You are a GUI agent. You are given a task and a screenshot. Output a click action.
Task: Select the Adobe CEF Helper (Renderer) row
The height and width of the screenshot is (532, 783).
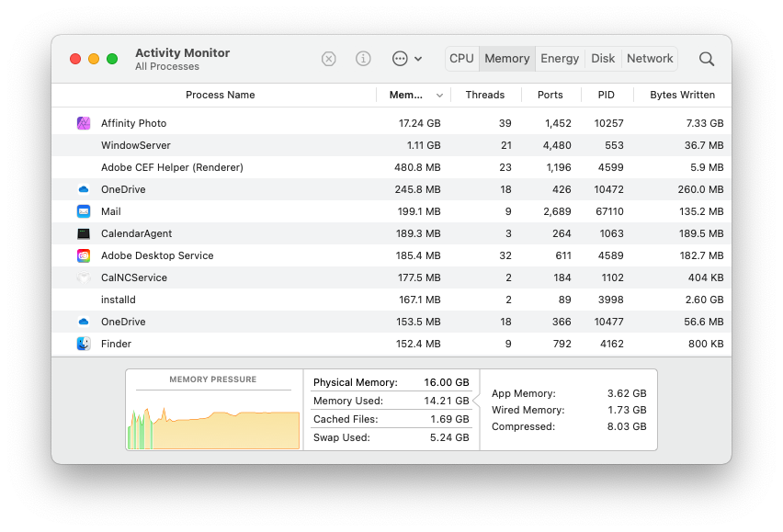(x=391, y=167)
